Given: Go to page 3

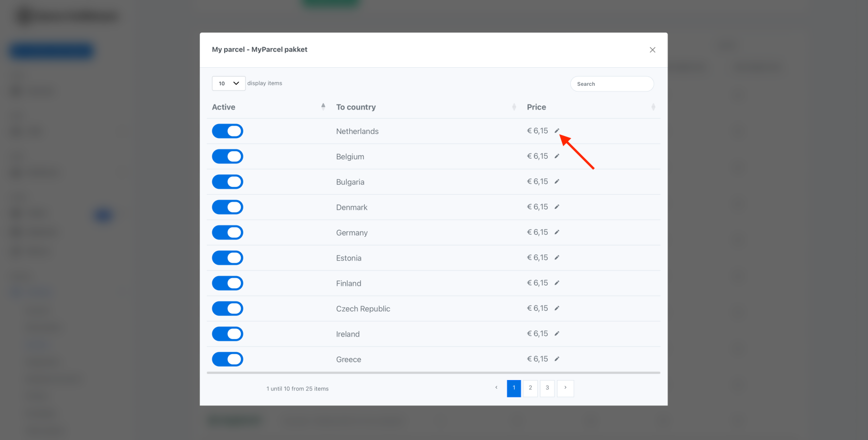Looking at the screenshot, I should [547, 388].
